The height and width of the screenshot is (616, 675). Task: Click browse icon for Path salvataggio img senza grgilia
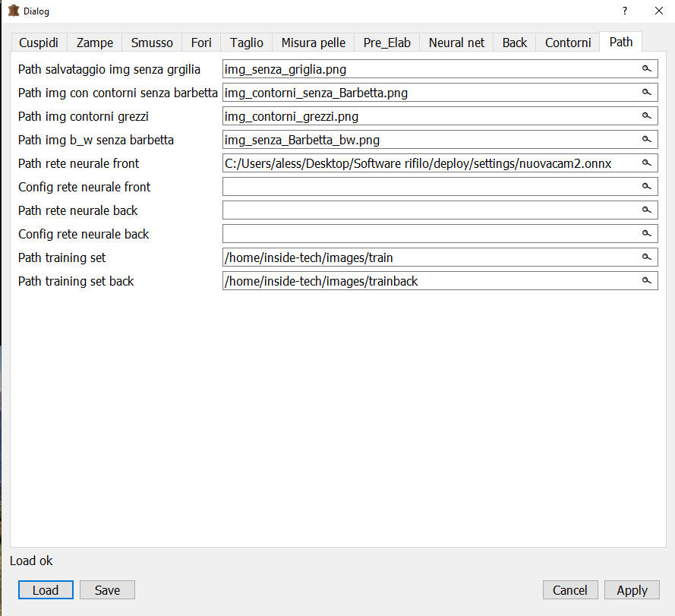[x=647, y=69]
